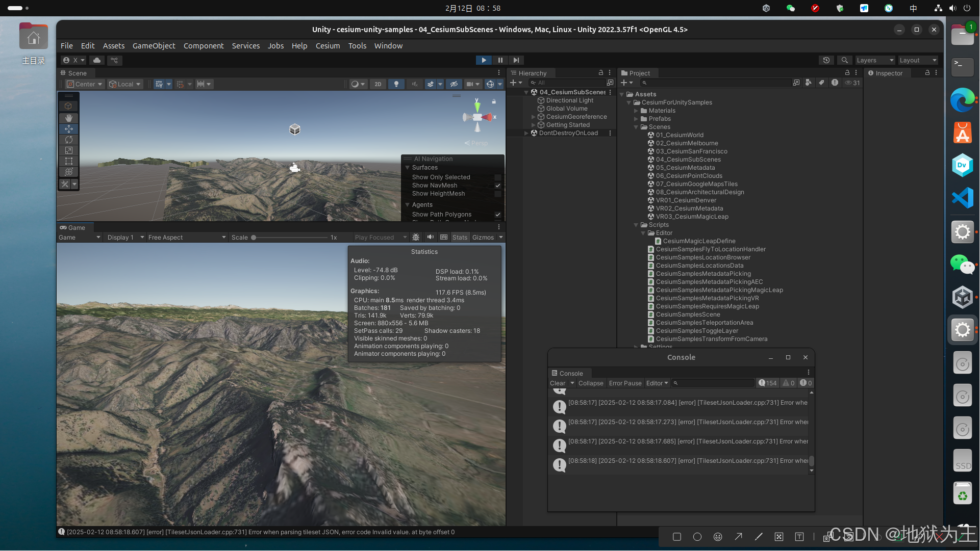The height and width of the screenshot is (551, 980).
Task: Click the Play button to start game
Action: 484,60
